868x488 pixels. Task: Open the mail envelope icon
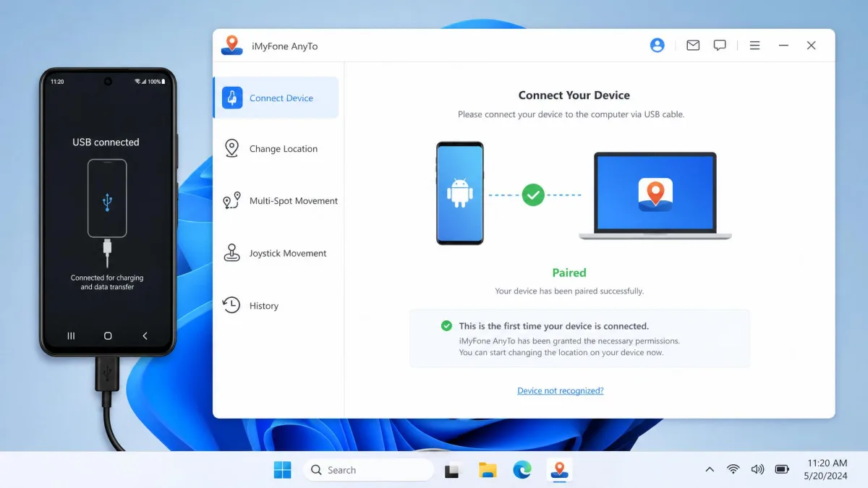click(x=693, y=46)
